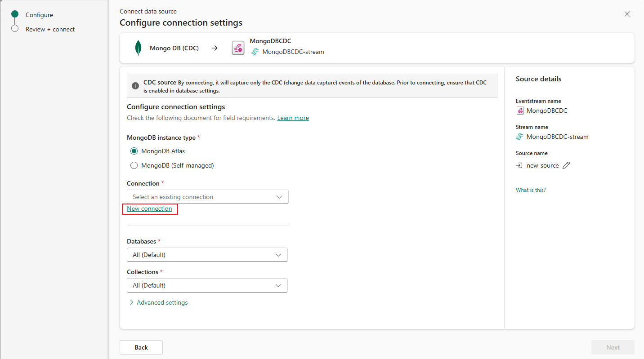Click the Mongo DB leaf icon
Viewport: 644px width, 359px height.
coord(139,48)
